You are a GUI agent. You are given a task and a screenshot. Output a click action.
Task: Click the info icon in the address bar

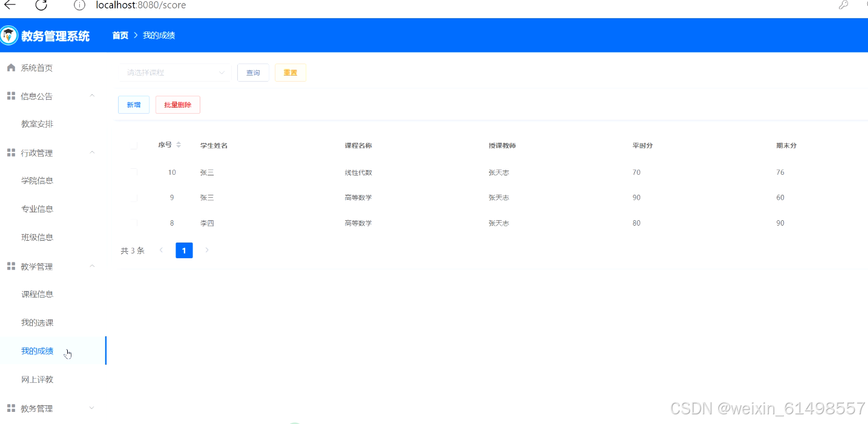tap(79, 5)
